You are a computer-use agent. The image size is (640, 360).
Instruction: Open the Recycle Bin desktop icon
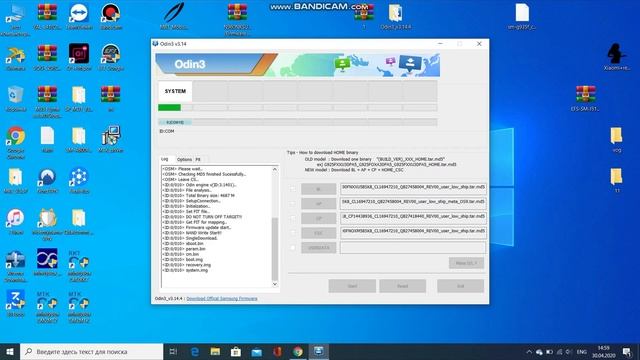coord(16,98)
